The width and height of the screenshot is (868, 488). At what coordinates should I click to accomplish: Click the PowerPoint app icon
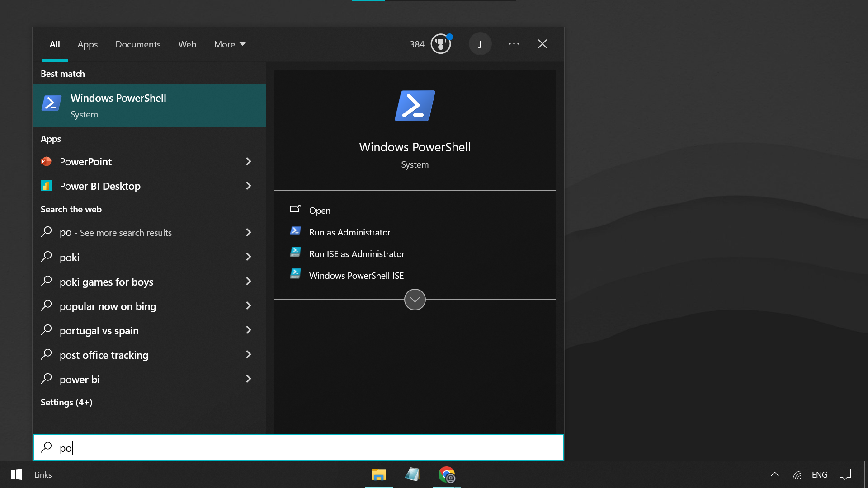46,161
